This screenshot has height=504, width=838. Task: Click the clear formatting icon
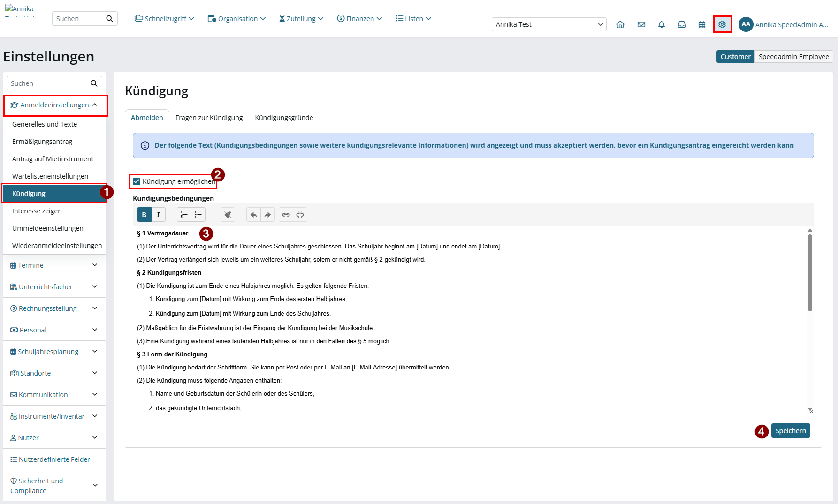tap(228, 215)
